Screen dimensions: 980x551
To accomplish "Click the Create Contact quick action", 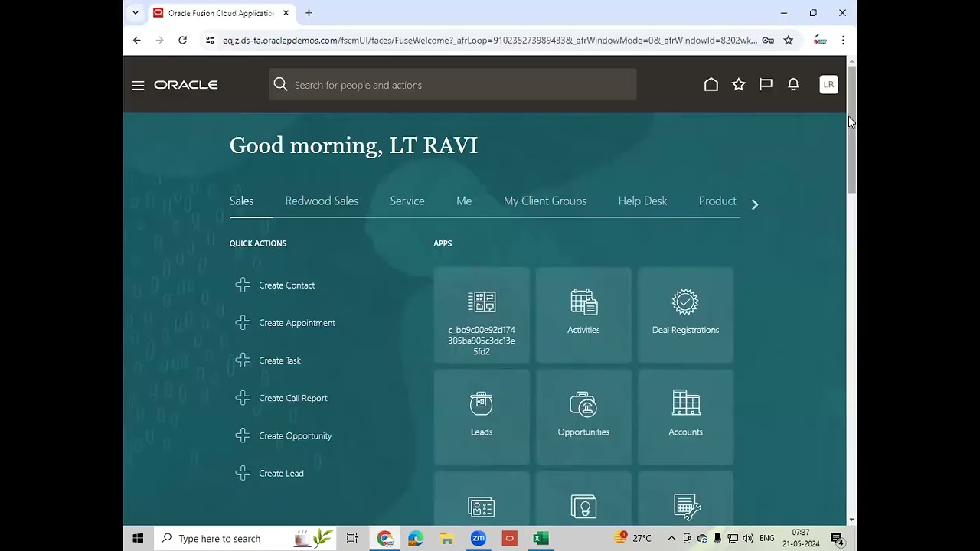I will 287,285.
